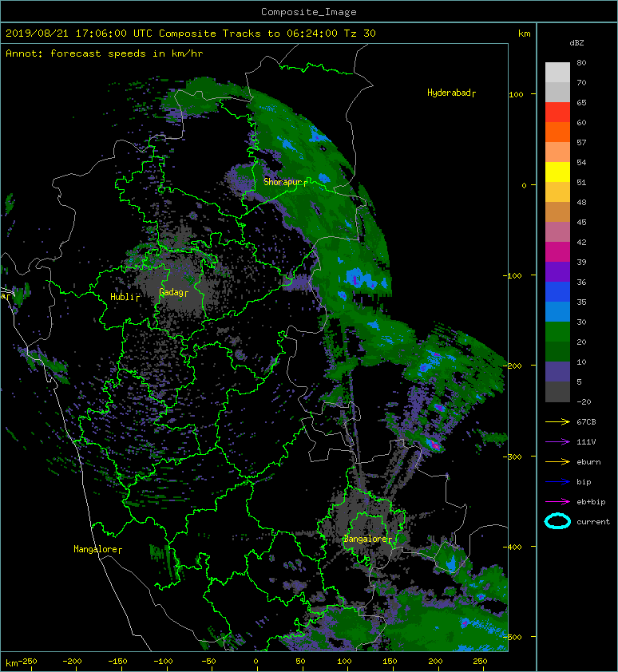Click the 67CB legend label

586,422
